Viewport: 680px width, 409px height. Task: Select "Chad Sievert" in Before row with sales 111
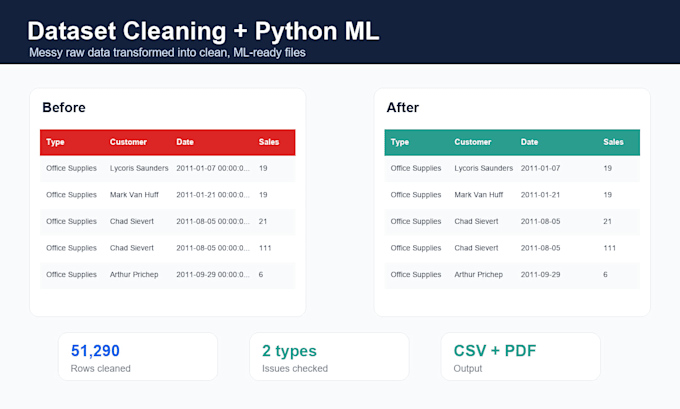coord(131,248)
